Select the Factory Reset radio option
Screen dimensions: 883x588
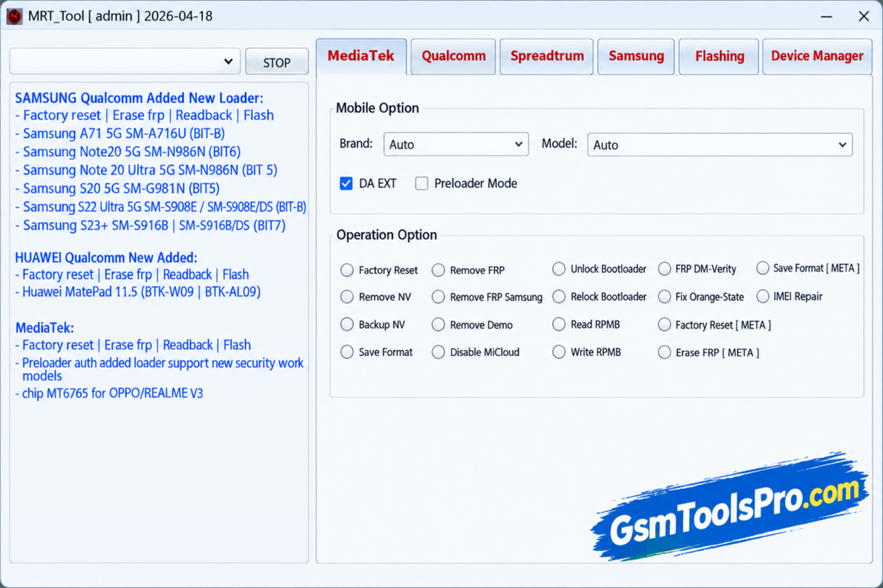[347, 271]
